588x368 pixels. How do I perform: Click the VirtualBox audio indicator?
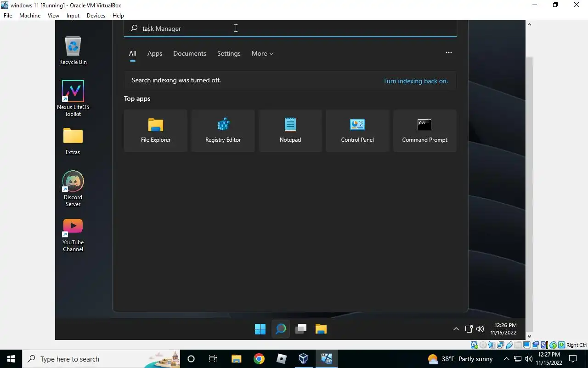[492, 345]
